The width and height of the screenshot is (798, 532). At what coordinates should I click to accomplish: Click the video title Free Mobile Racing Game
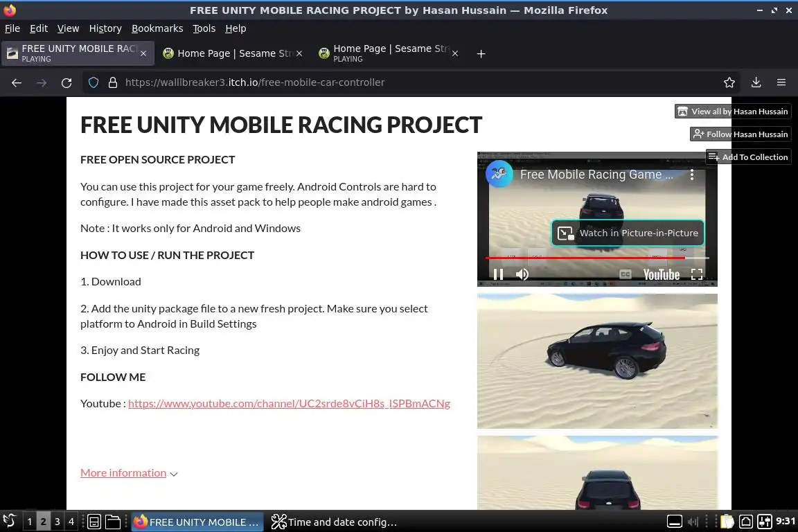tap(596, 175)
